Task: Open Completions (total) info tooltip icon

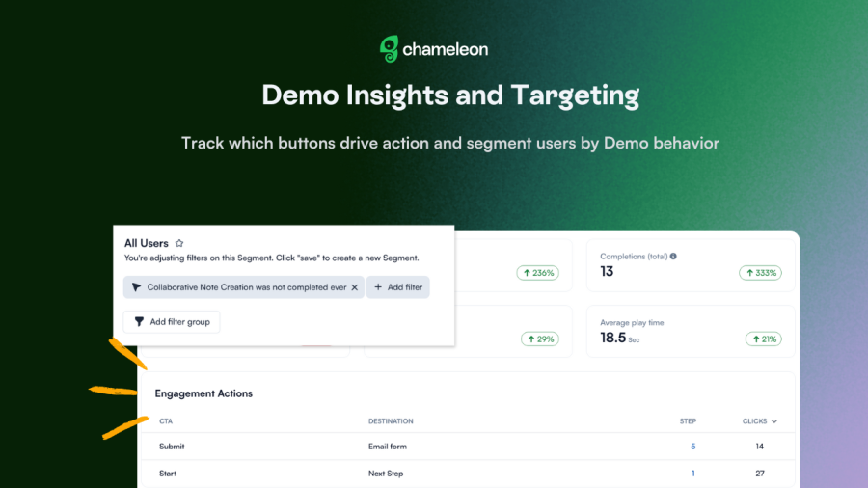Action: [673, 257]
